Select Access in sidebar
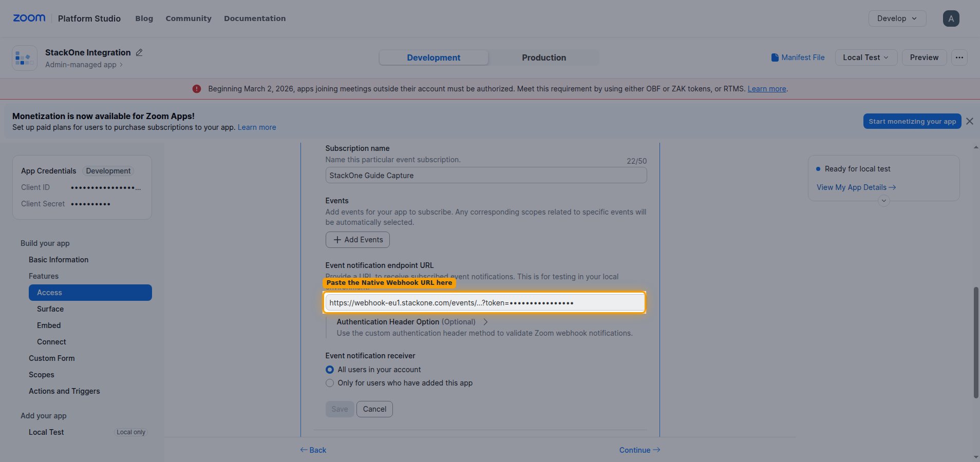The height and width of the screenshot is (462, 980). (x=90, y=293)
